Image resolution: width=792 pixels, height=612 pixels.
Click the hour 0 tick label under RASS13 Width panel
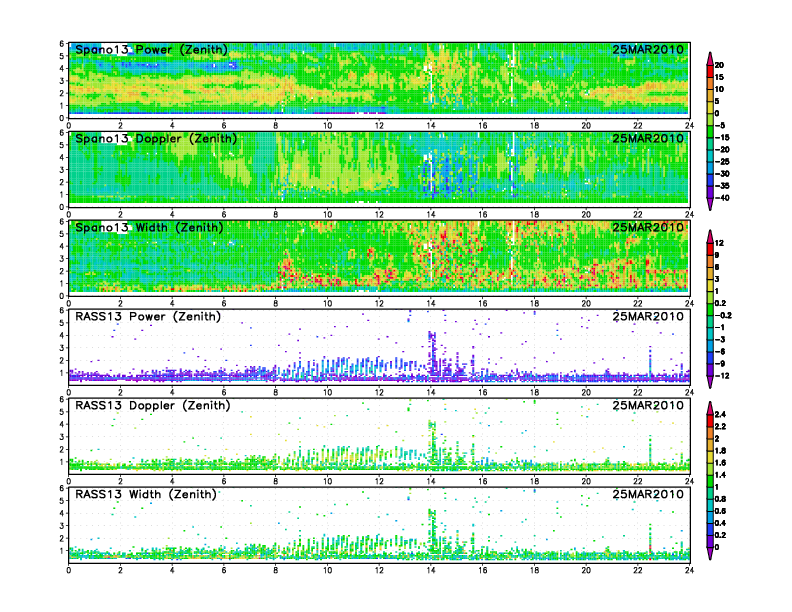(69, 570)
